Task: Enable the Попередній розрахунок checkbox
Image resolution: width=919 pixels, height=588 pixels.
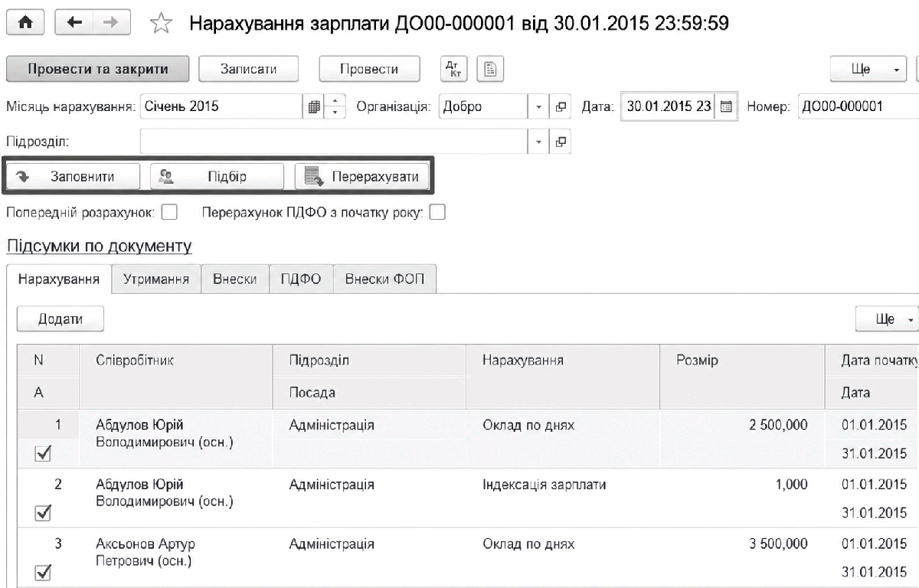Action: [170, 214]
